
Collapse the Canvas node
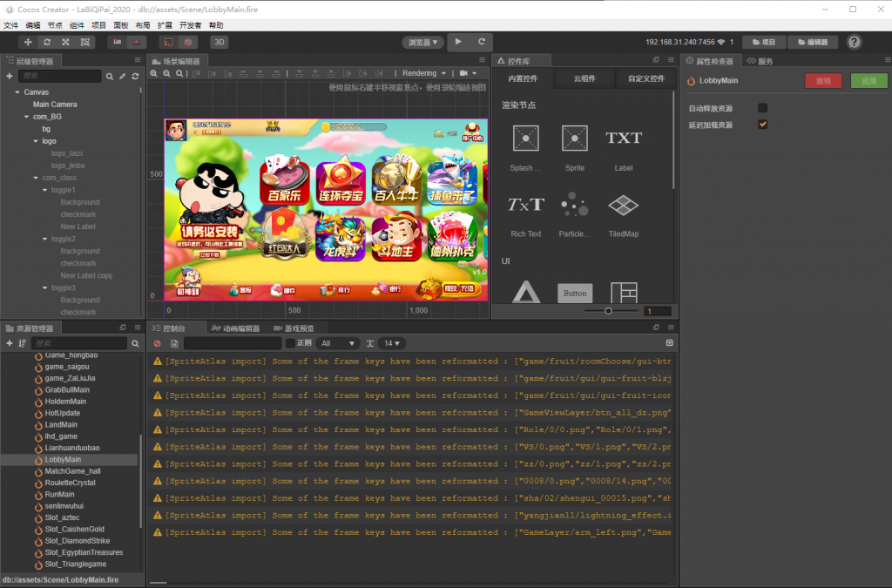[17, 92]
